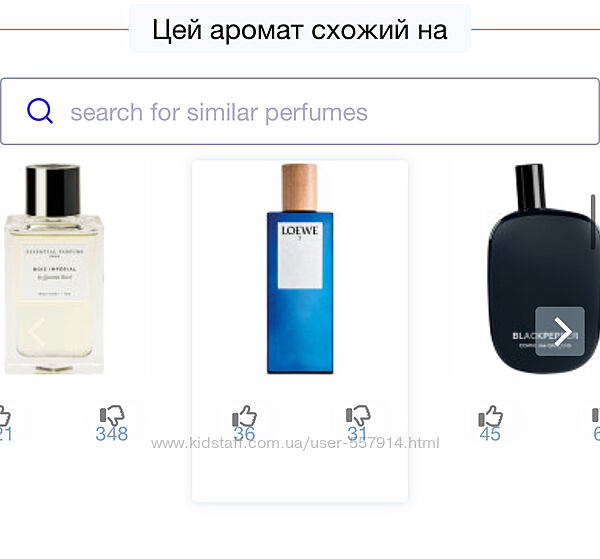Click the search for similar perfumes field

click(300, 111)
